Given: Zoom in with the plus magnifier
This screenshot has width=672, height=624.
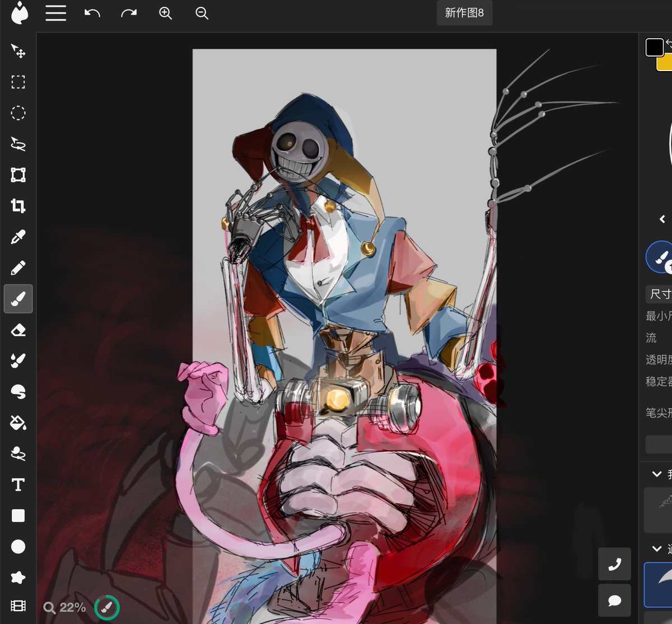Looking at the screenshot, I should [x=165, y=13].
